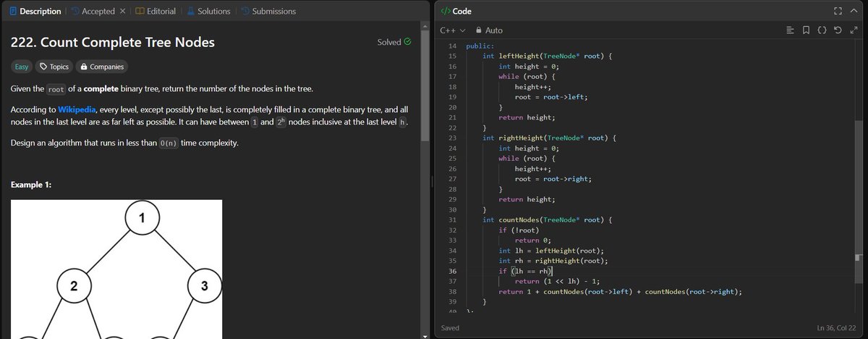Place cursor on 'int countNodes(TreeNode* root)' line
Image resolution: width=868 pixels, height=339 pixels.
[548, 219]
